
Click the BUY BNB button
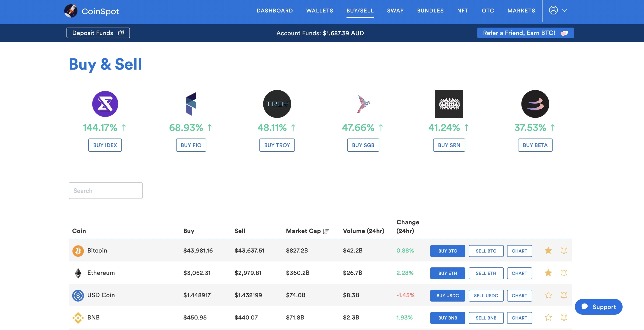(448, 318)
